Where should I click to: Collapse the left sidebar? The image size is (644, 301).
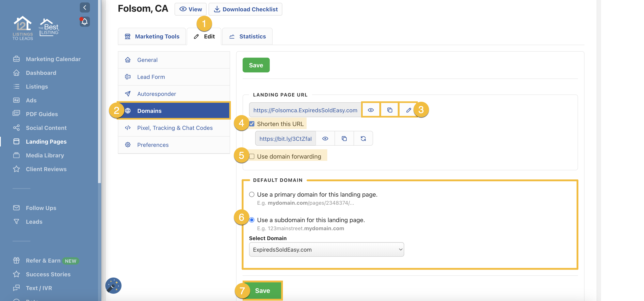click(84, 7)
